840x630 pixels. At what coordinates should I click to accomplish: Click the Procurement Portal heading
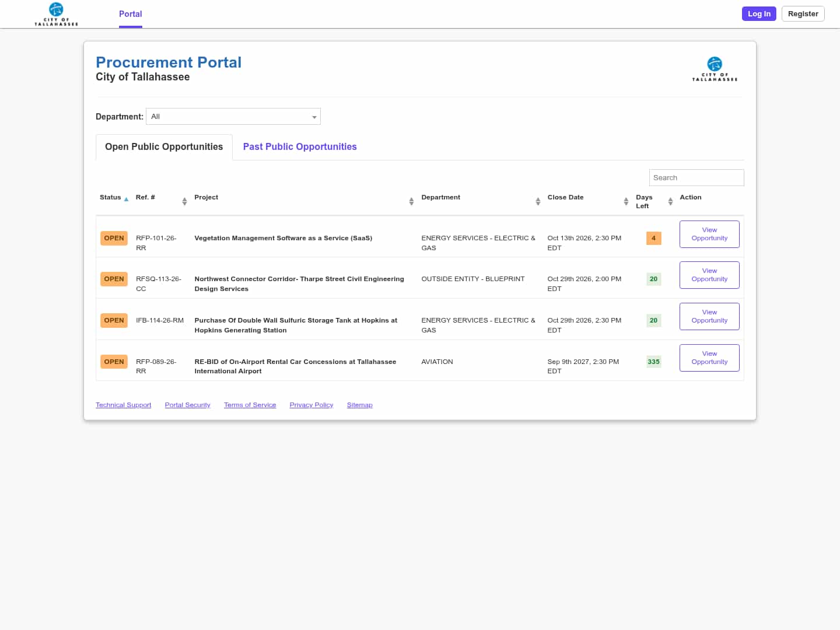pos(169,62)
